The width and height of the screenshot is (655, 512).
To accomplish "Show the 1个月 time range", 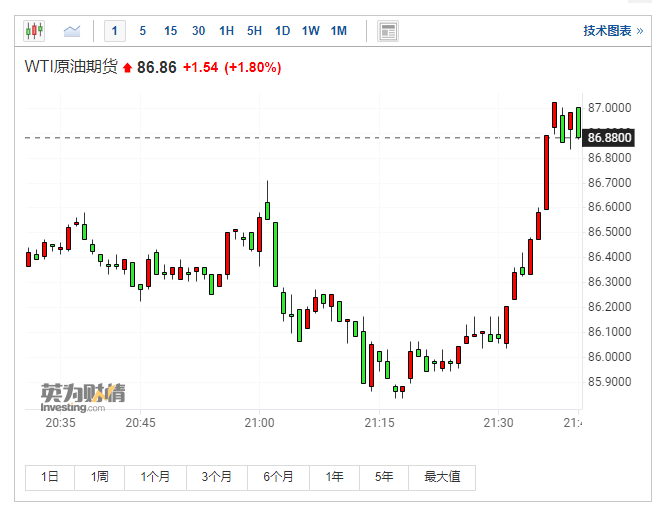I will point(155,477).
